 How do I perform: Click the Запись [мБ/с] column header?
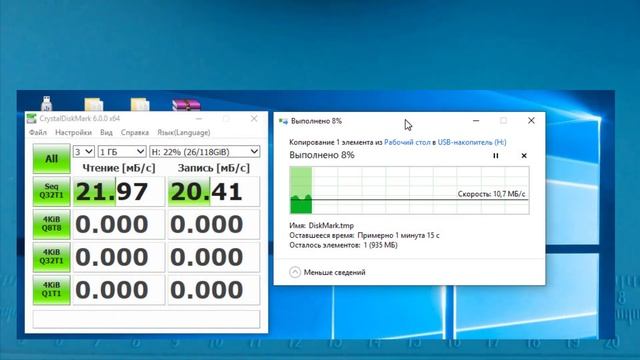(x=213, y=168)
